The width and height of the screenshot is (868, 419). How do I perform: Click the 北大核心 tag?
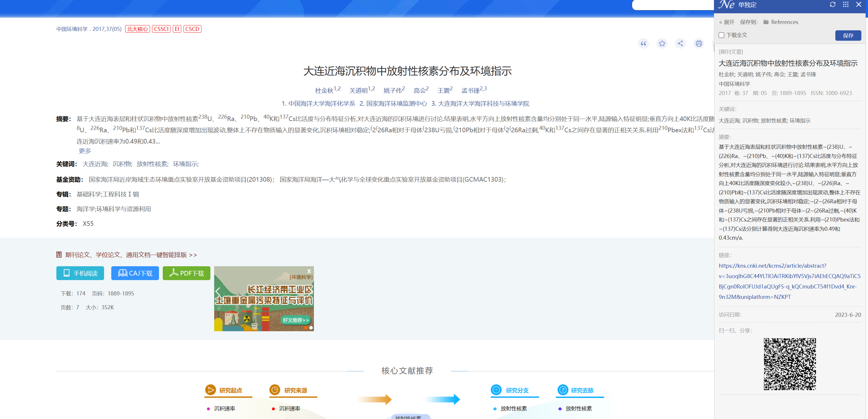click(x=138, y=29)
